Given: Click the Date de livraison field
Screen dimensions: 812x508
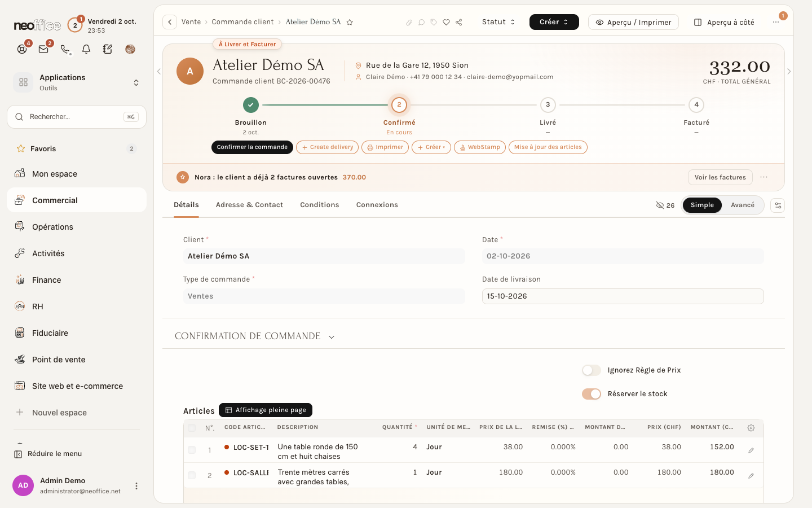Looking at the screenshot, I should (x=623, y=296).
